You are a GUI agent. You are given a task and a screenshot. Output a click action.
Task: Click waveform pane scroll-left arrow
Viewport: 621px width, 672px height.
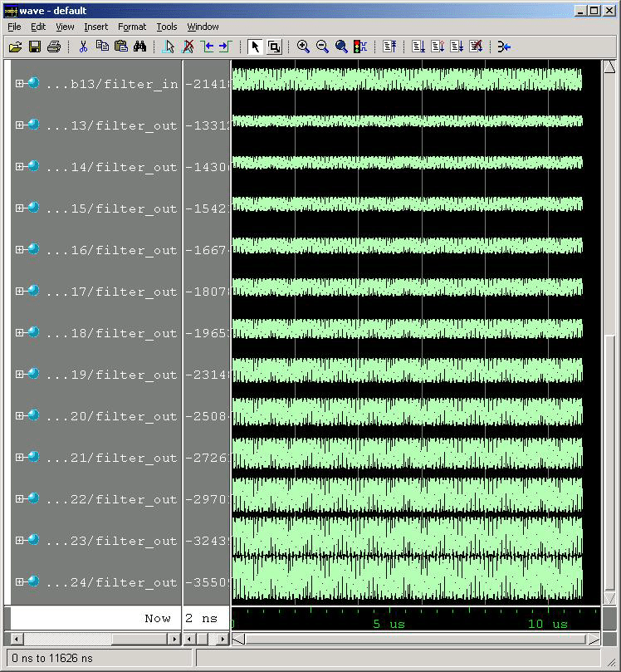[x=238, y=640]
